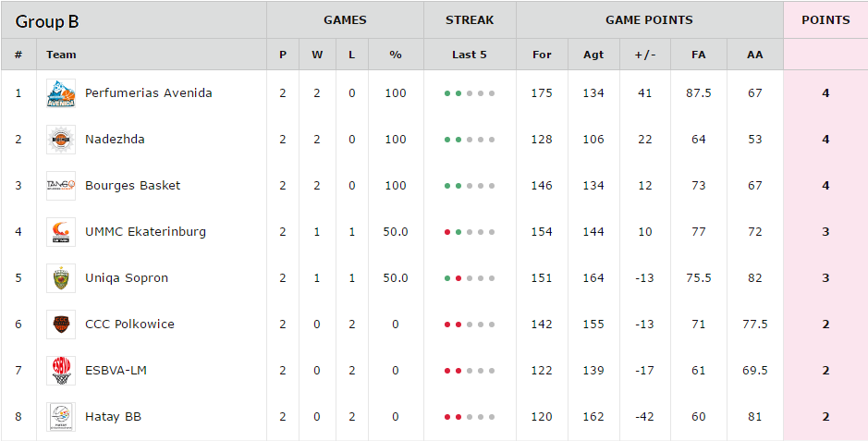Image resolution: width=868 pixels, height=441 pixels.
Task: Click UMMC Ekaterinburg's red loss streak dot
Action: 447,232
